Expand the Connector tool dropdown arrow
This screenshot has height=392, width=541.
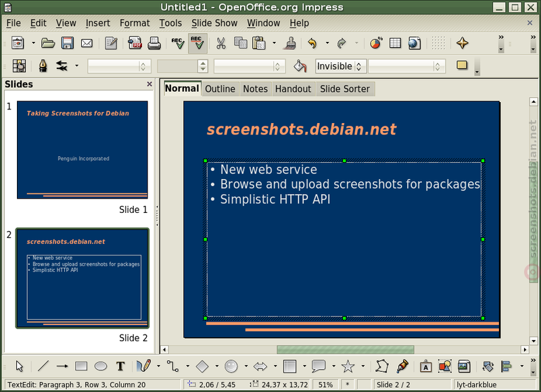[187, 366]
